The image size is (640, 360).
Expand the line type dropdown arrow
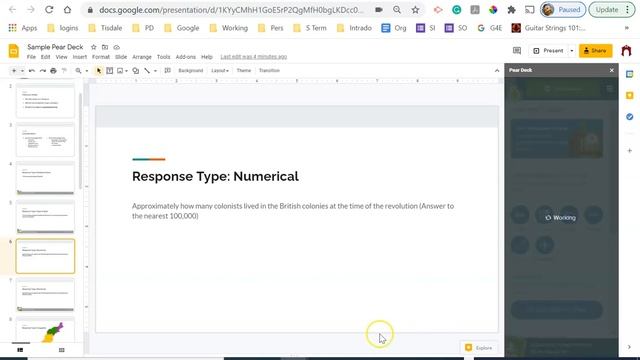coord(155,71)
